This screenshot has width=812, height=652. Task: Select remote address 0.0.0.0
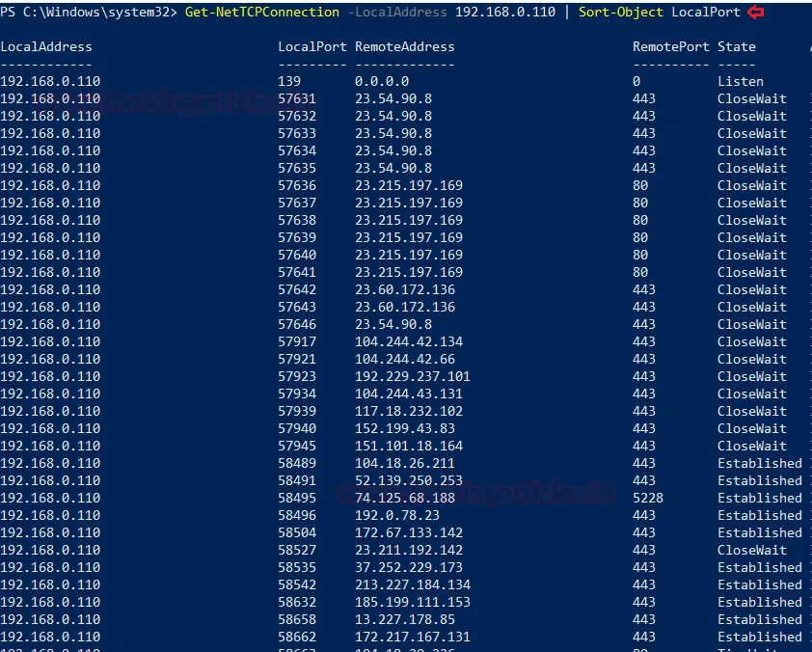[382, 81]
